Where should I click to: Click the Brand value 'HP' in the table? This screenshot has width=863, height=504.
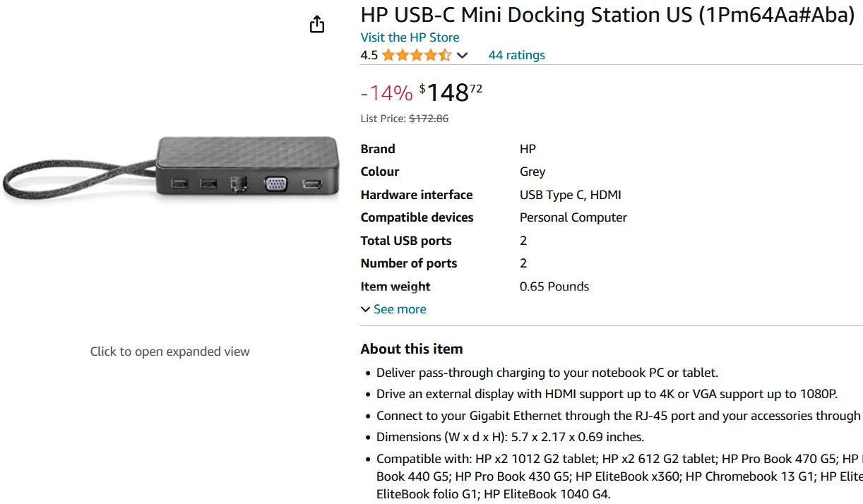[529, 148]
